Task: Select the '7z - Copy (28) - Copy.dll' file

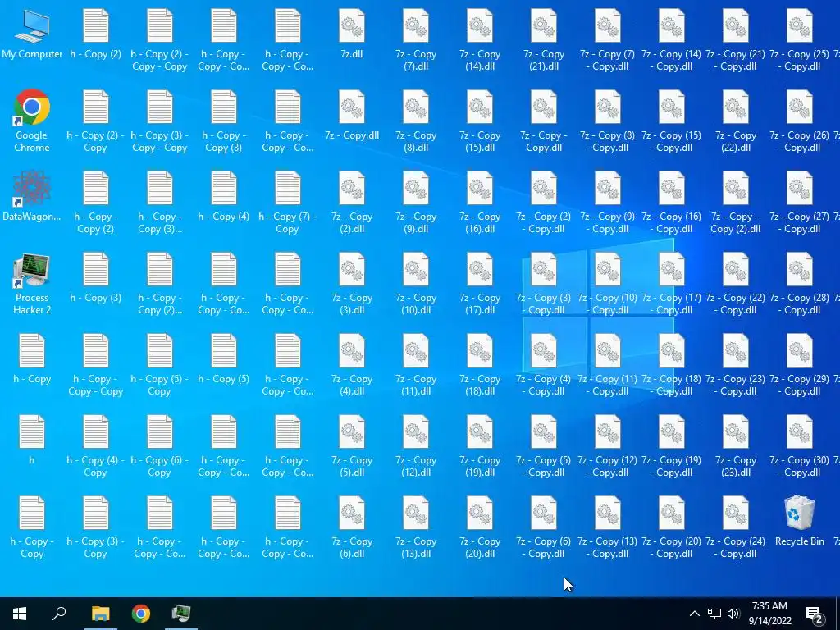Action: tap(799, 283)
